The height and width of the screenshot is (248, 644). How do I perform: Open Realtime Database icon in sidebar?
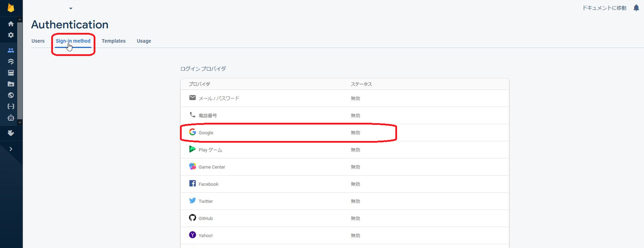click(x=11, y=73)
